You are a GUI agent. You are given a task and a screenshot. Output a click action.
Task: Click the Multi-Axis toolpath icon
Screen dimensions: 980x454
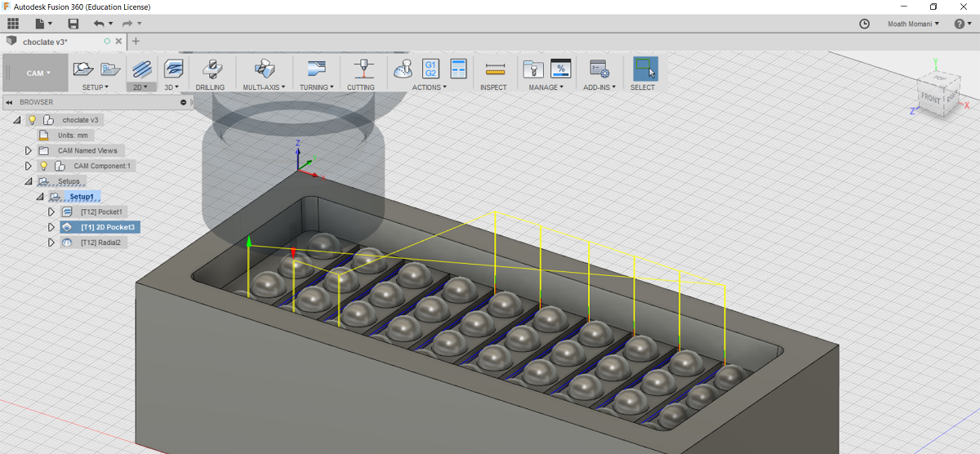click(264, 69)
